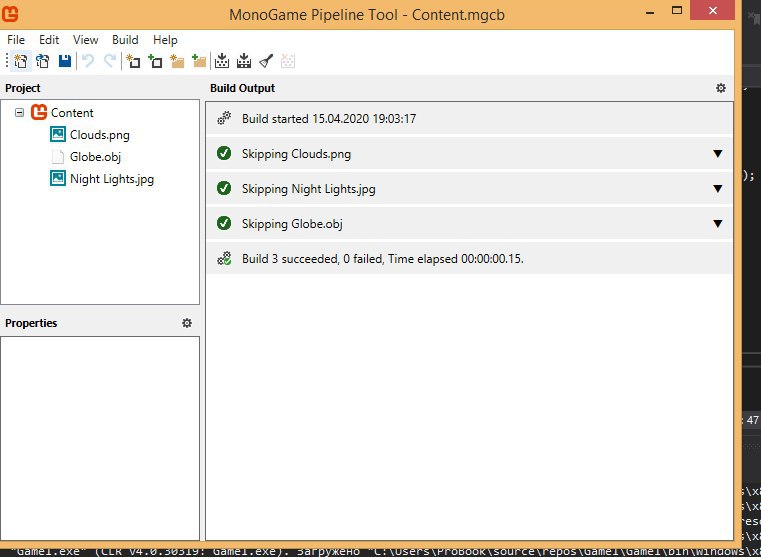
Task: Expand the Skipping Night Lights.jpg output details
Action: coord(717,189)
